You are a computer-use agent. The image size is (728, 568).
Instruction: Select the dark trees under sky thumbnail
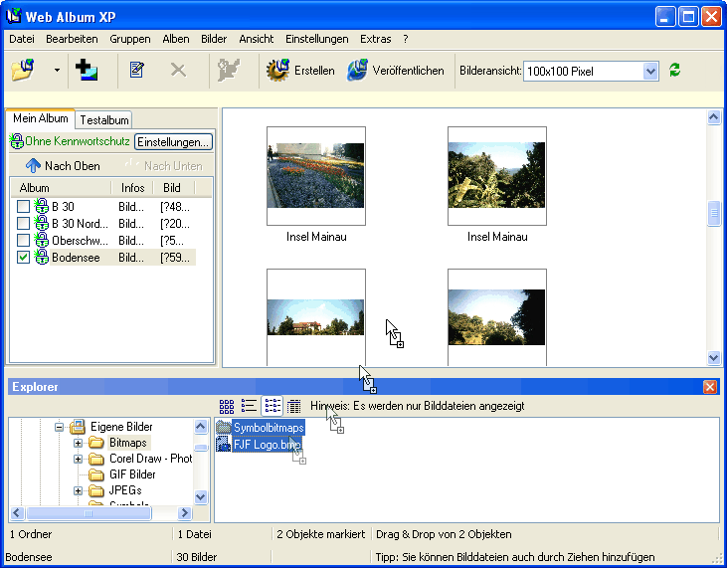497,317
